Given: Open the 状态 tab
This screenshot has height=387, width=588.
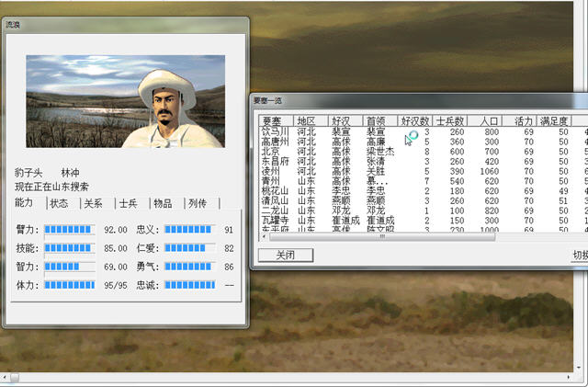Looking at the screenshot, I should pyautogui.click(x=59, y=203).
